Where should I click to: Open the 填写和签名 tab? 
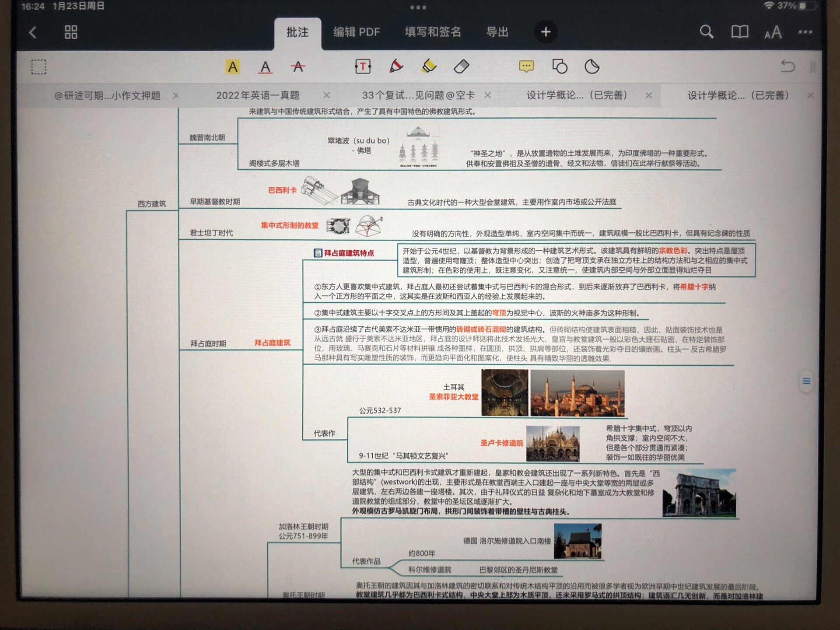coord(433,32)
